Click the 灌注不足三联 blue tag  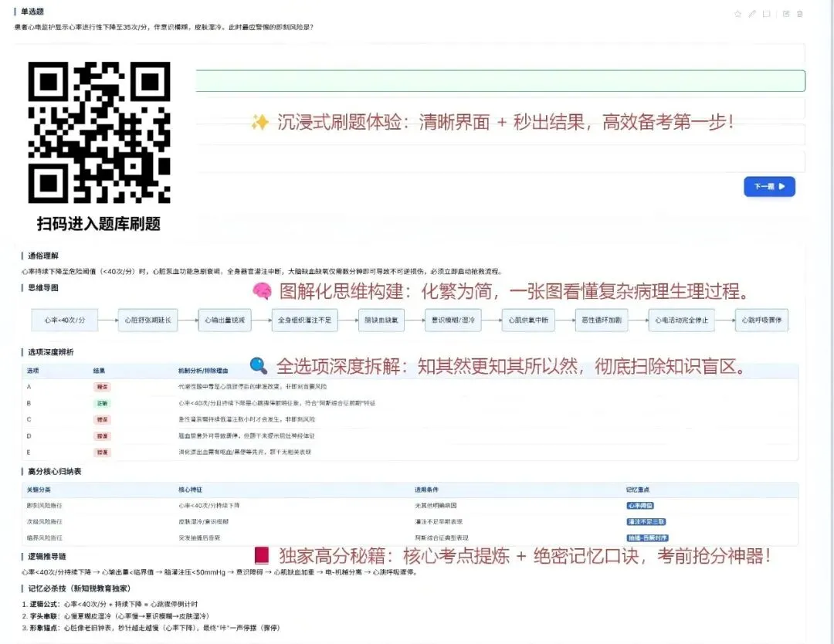(646, 522)
